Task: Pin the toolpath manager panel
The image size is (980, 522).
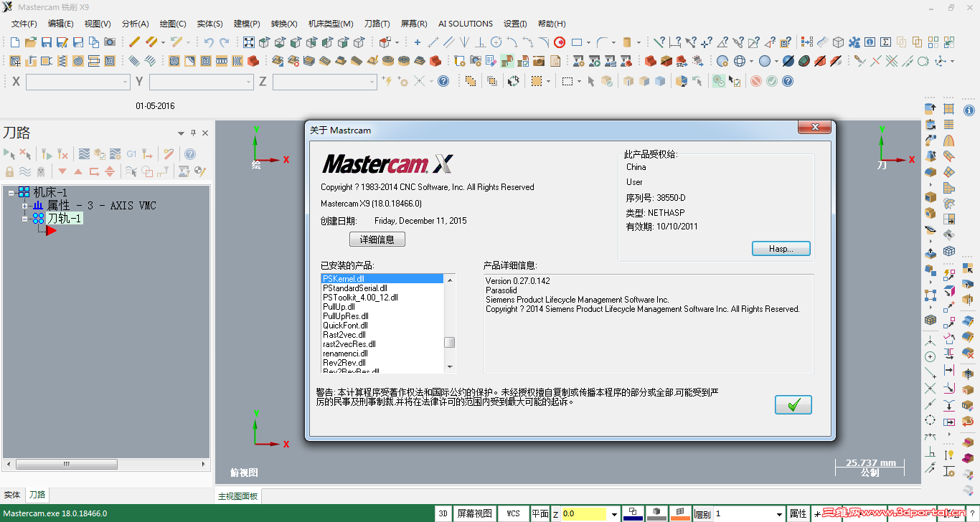Action: tap(193, 133)
